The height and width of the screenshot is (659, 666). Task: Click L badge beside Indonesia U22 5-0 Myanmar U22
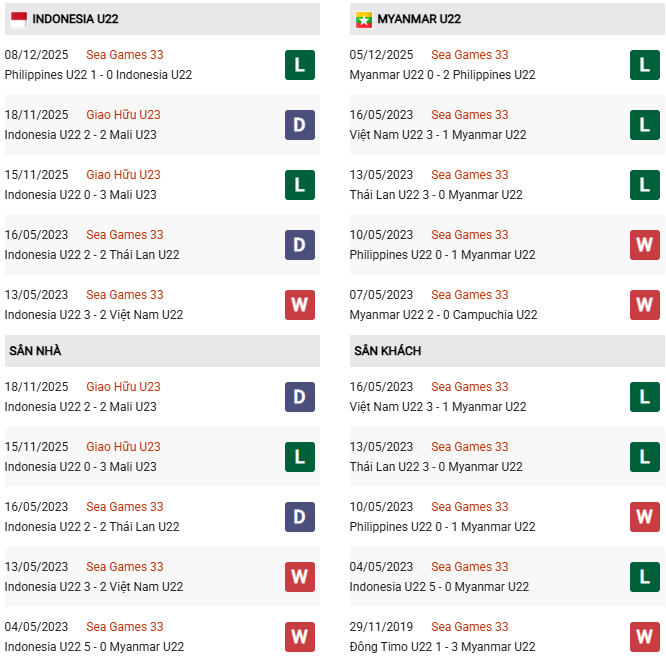[x=645, y=577]
